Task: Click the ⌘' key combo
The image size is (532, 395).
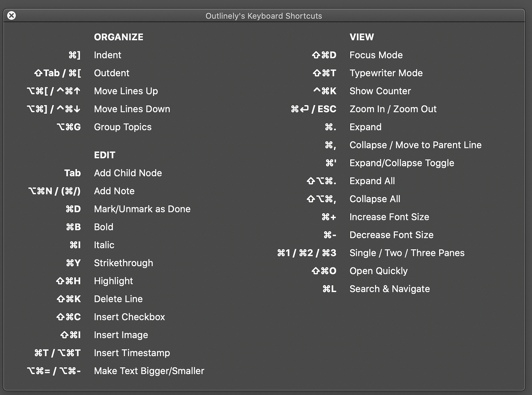Action: click(x=331, y=163)
